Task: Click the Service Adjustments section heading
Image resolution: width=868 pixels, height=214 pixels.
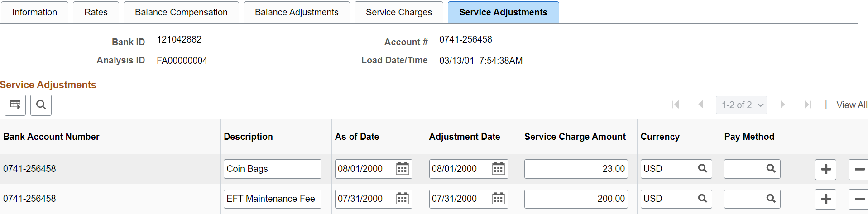Action: click(x=48, y=85)
